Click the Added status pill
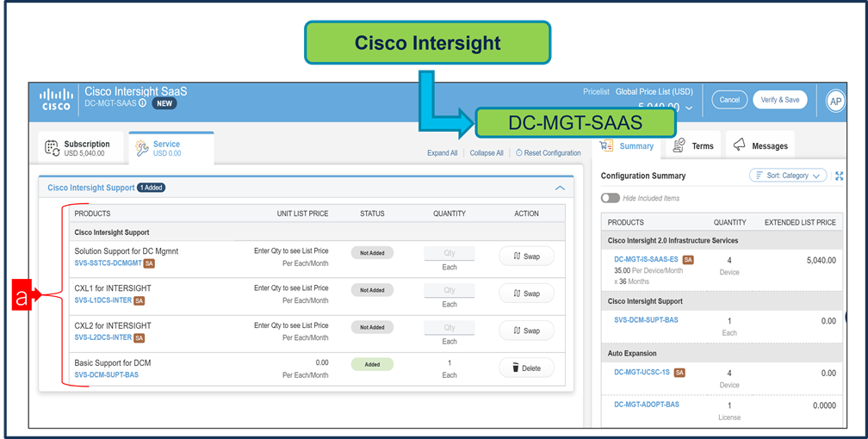 tap(372, 364)
